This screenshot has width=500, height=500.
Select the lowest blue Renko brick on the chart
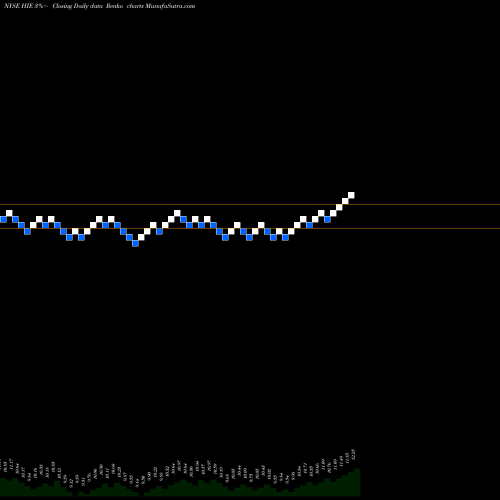[x=135, y=243]
